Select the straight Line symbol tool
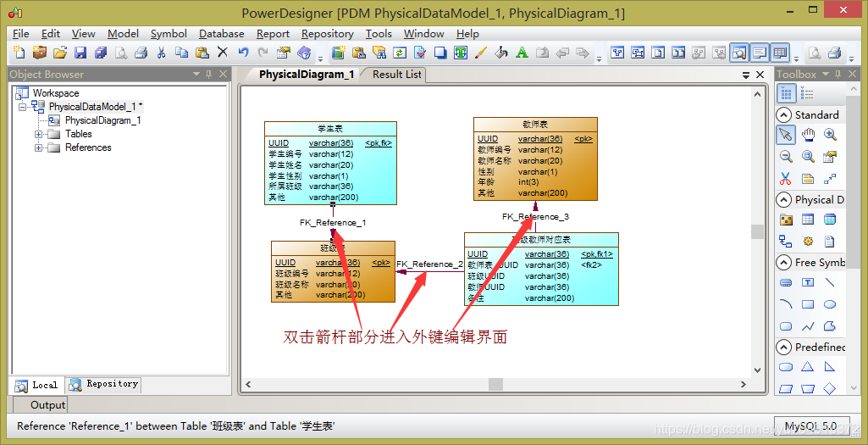This screenshot has height=445, width=868. point(830,282)
